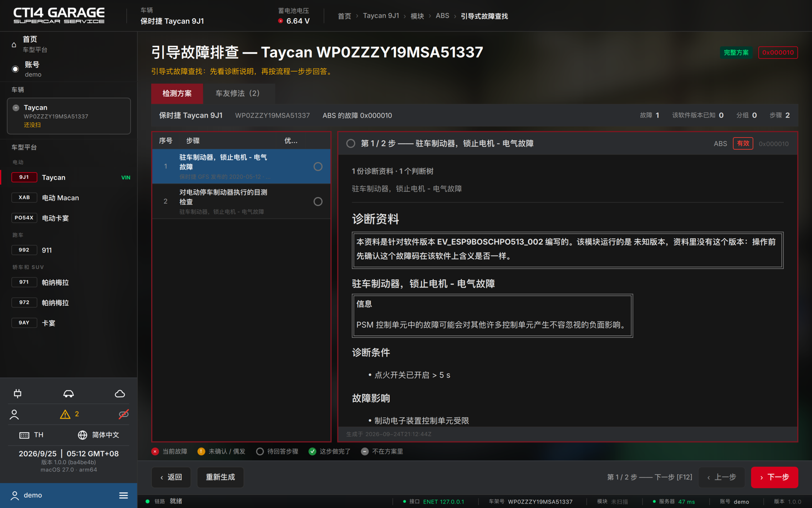Viewport: 812px width, 508px height.
Task: Click the 不在方案里 grey legend icon
Action: [x=365, y=452]
